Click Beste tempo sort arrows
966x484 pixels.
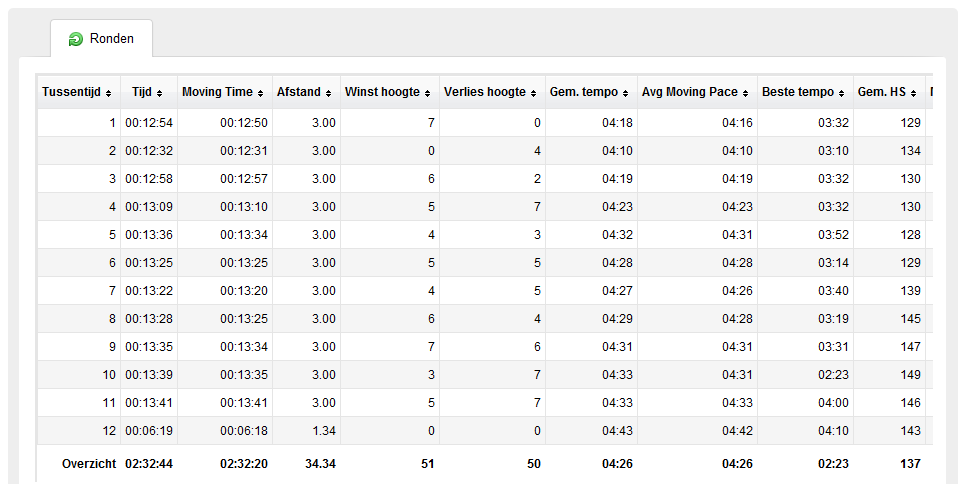click(842, 94)
